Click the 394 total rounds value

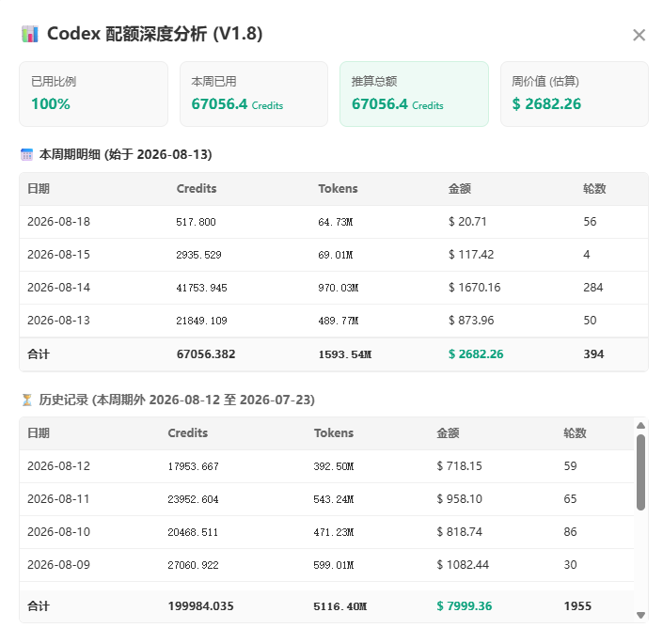coord(593,354)
